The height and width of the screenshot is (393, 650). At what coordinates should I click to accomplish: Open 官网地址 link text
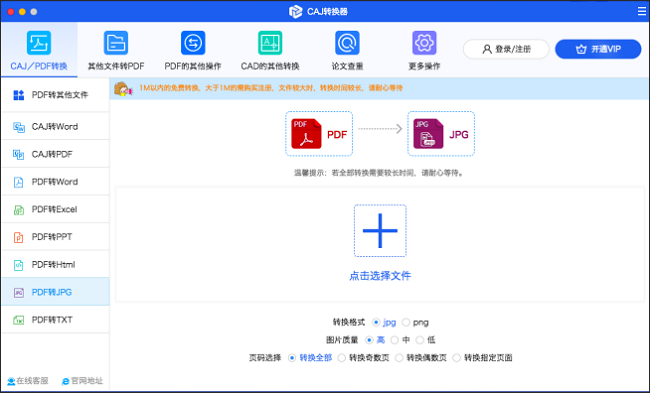(87, 381)
